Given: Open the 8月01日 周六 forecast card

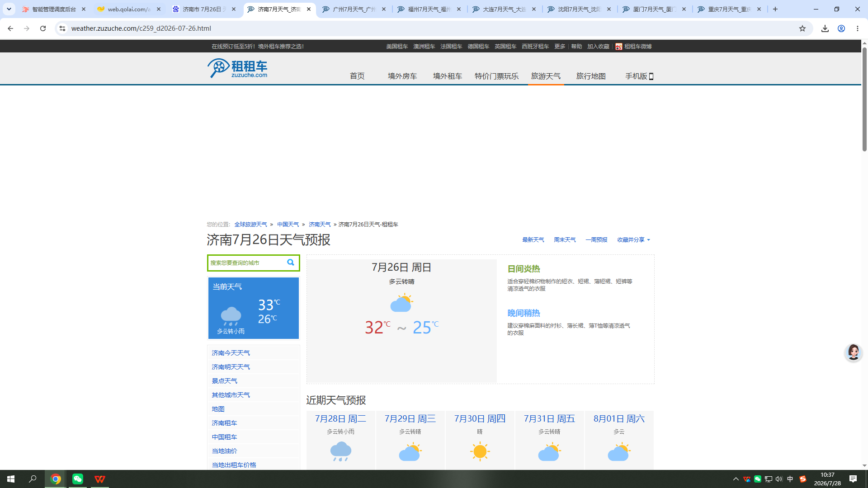Looking at the screenshot, I should click(x=619, y=441).
